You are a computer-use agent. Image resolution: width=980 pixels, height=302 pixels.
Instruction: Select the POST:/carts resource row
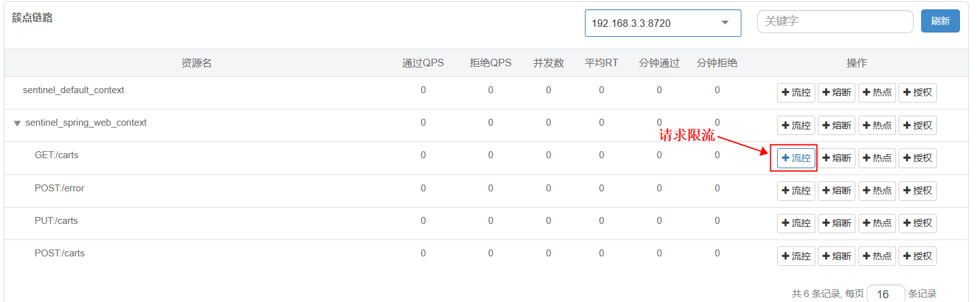[59, 253]
